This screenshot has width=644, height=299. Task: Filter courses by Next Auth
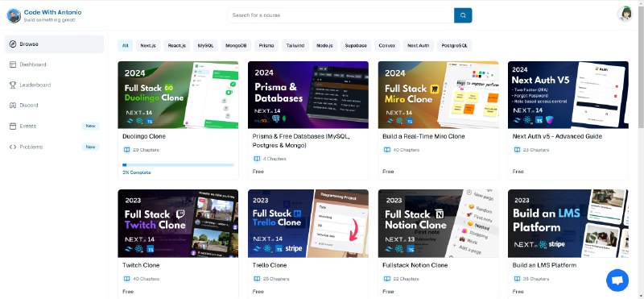[418, 46]
